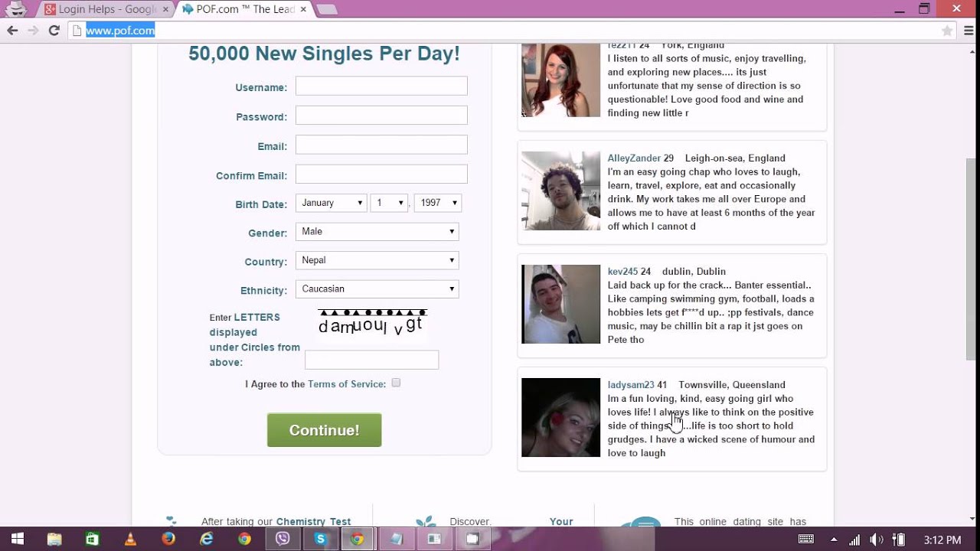Open birth day dropdown showing 1
This screenshot has width=980, height=551.
coord(389,203)
